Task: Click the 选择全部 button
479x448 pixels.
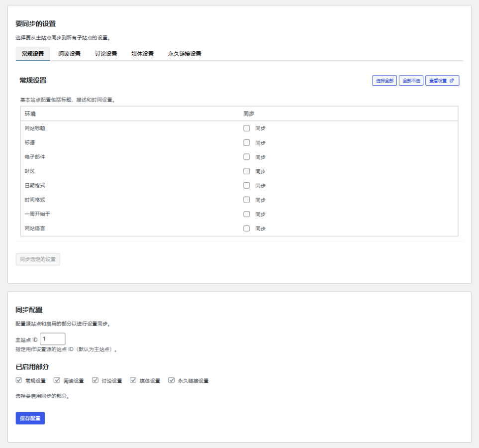Action: pos(384,81)
